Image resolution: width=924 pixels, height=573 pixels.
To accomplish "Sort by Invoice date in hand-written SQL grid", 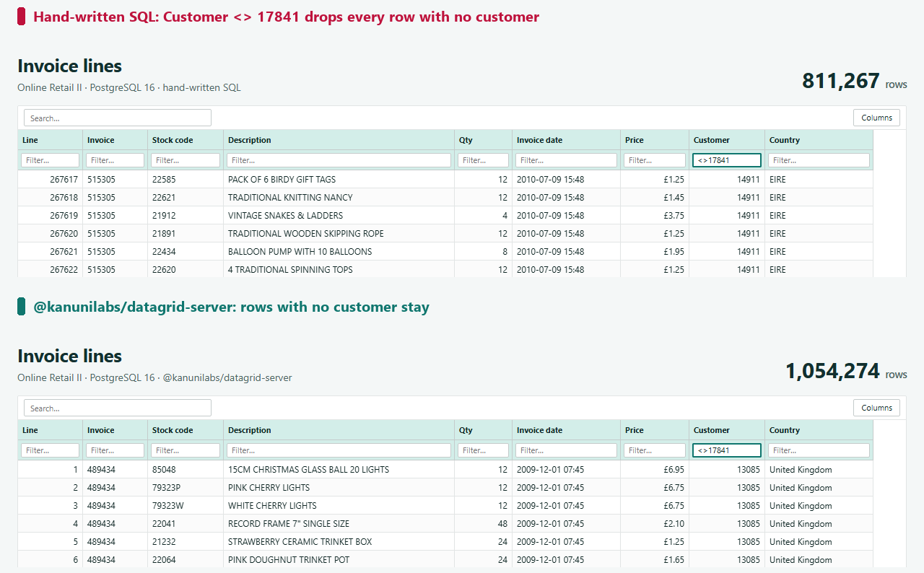I will [x=566, y=140].
